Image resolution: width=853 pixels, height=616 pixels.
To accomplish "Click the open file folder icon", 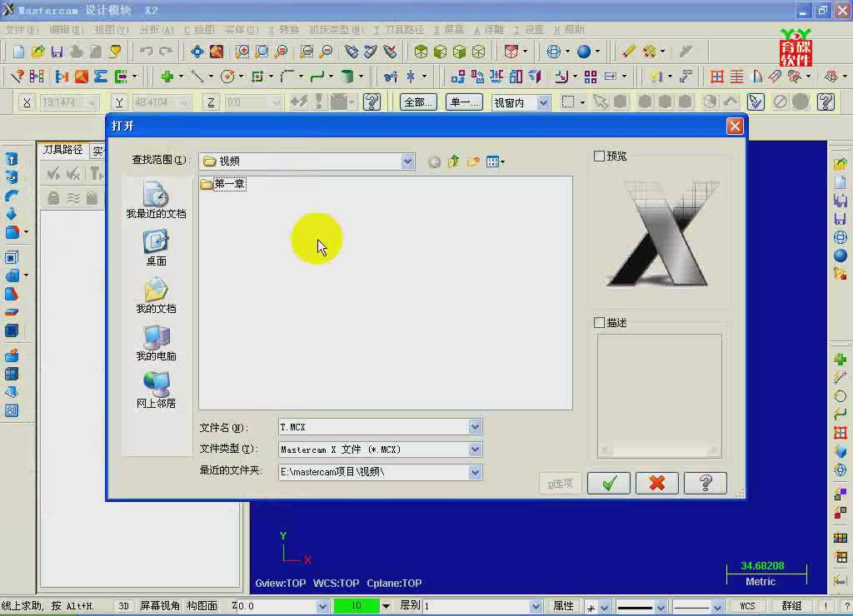I will (38, 52).
